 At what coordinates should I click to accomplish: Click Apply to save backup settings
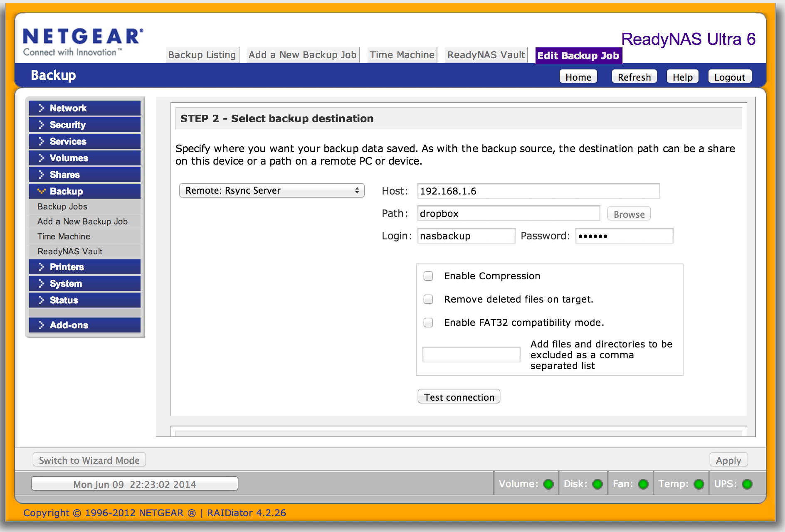(x=728, y=460)
